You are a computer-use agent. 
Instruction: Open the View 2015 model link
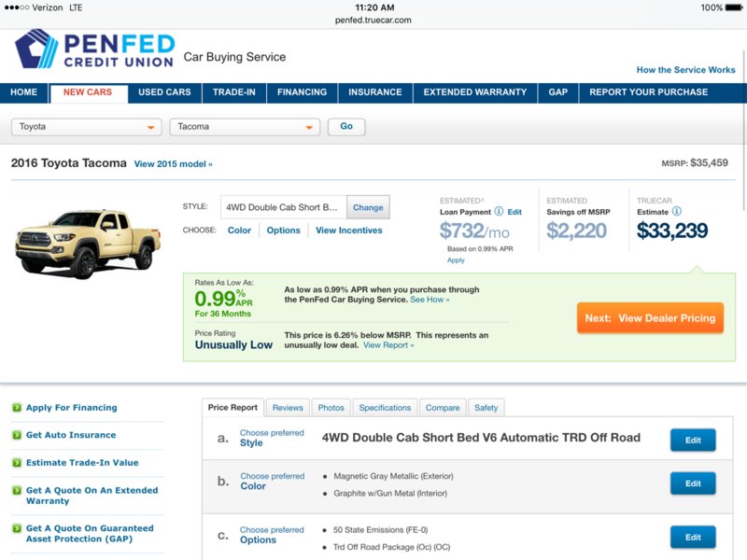174,164
